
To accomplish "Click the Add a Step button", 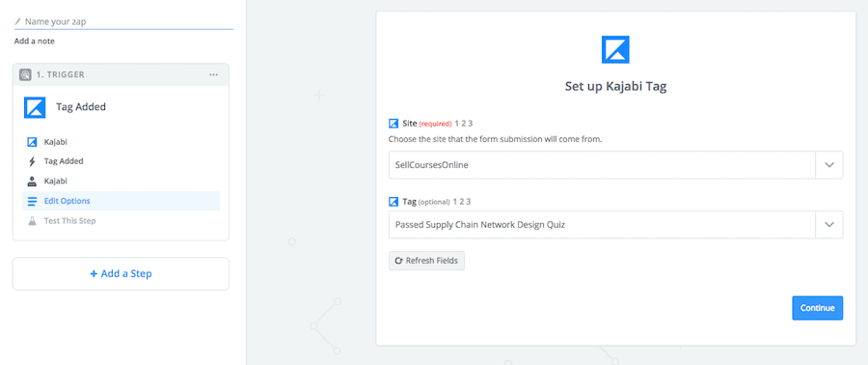I will click(121, 273).
